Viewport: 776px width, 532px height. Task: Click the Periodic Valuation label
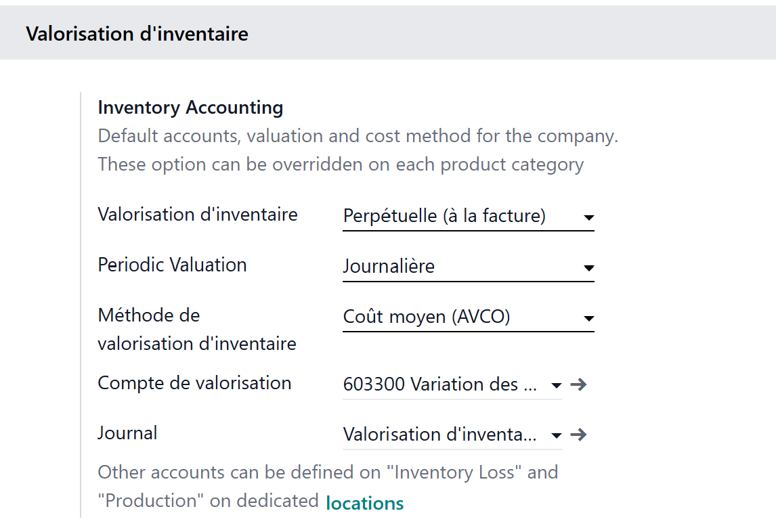click(172, 265)
